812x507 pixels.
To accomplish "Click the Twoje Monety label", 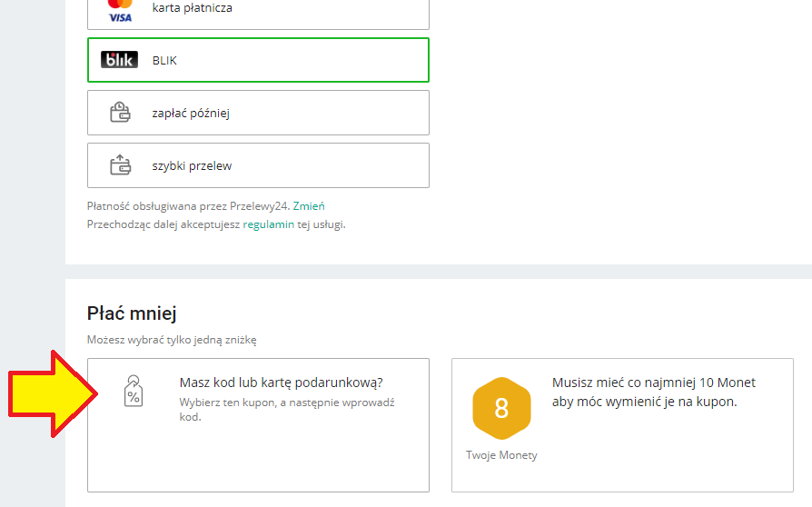I will [x=501, y=455].
